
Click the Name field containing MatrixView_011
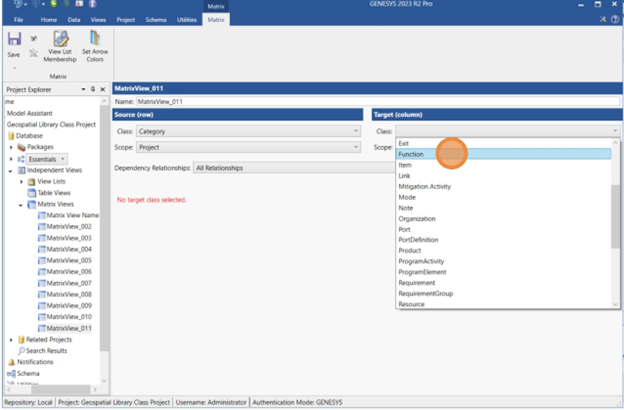point(250,102)
